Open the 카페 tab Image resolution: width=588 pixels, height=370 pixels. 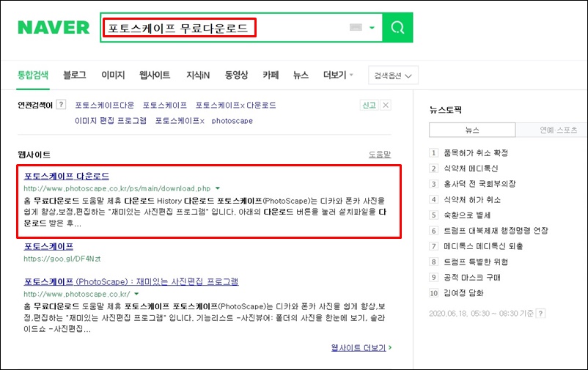(x=271, y=75)
